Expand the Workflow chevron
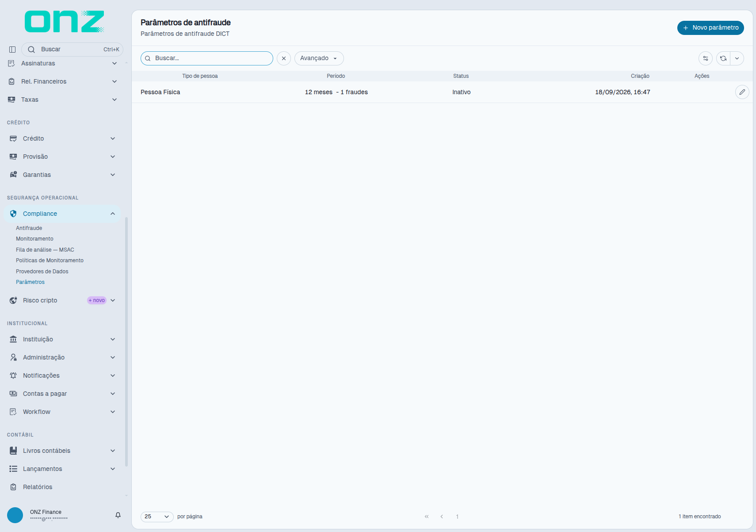Screen dimensions: 756x532 [113, 412]
